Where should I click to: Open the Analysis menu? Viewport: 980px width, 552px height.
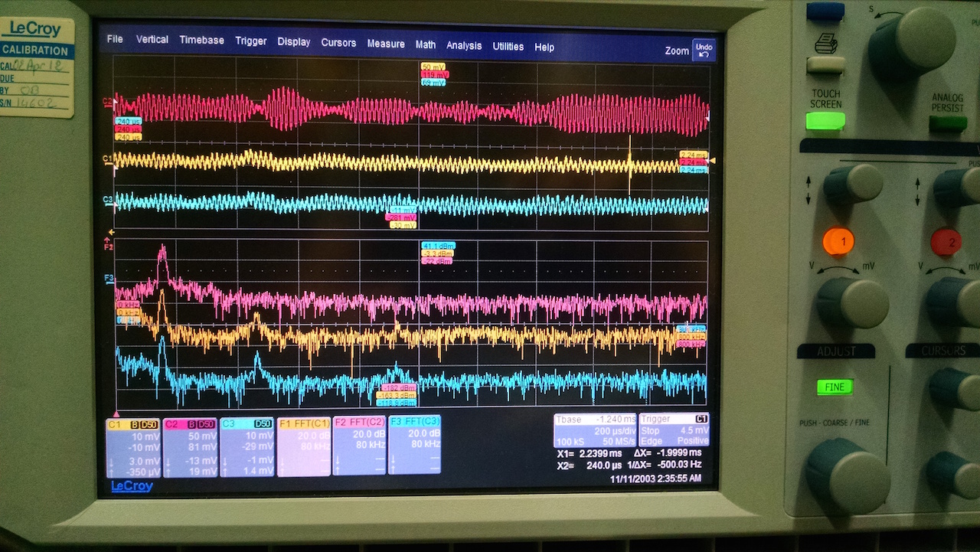(x=464, y=45)
